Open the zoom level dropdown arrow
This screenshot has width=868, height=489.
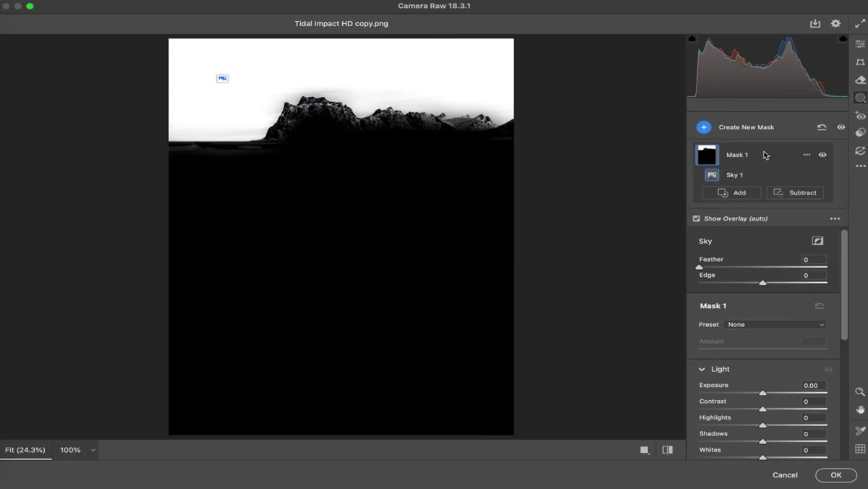click(x=93, y=450)
